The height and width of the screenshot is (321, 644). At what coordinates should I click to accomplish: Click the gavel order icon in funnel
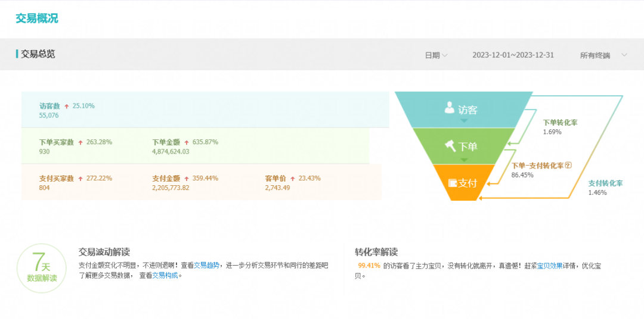pyautogui.click(x=451, y=145)
